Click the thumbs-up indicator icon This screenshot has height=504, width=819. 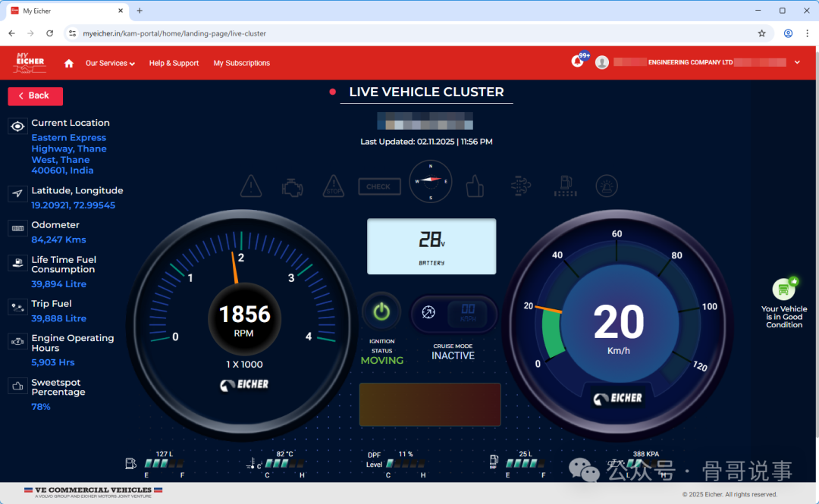pos(474,186)
